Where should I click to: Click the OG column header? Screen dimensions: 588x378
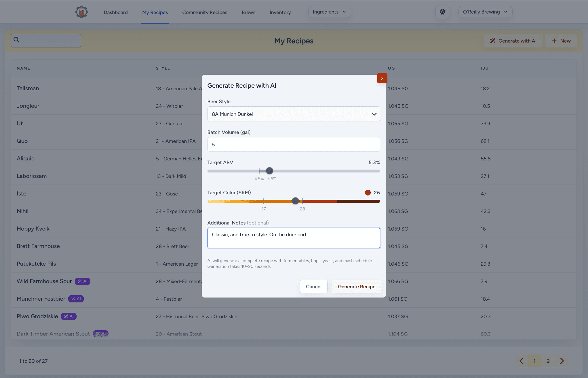[x=391, y=68]
